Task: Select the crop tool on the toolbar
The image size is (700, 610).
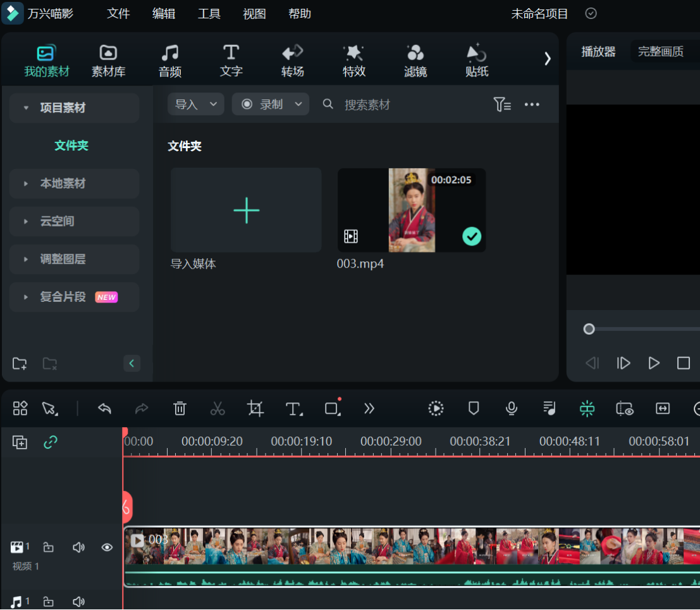Action: (x=255, y=409)
